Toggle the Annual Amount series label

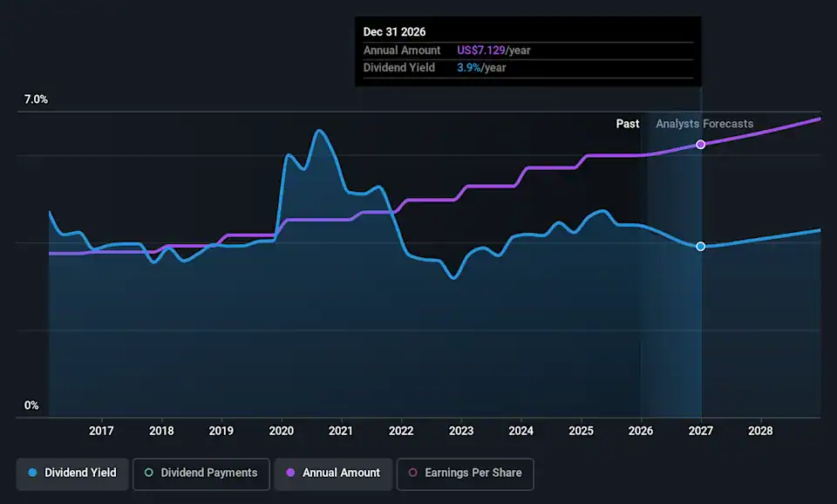click(341, 473)
